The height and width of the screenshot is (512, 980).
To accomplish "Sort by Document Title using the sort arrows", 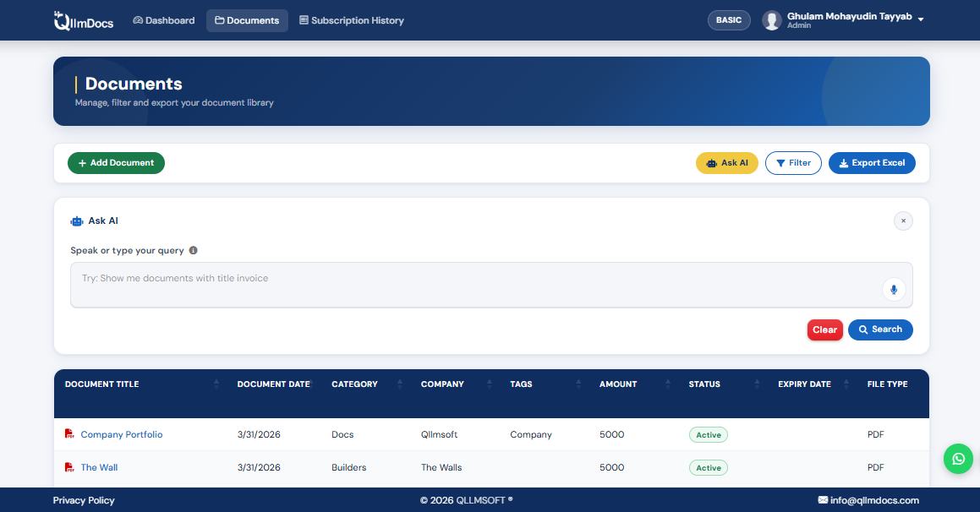I will click(x=216, y=384).
